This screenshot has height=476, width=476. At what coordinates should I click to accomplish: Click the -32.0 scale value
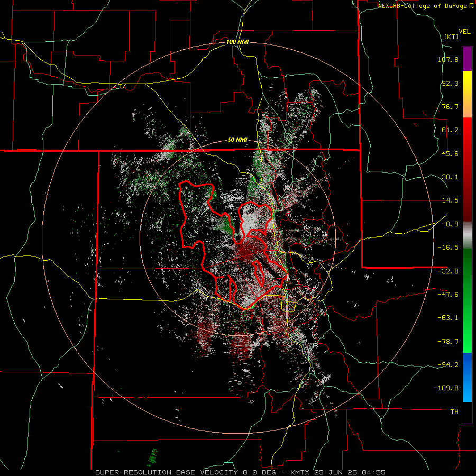click(x=448, y=271)
